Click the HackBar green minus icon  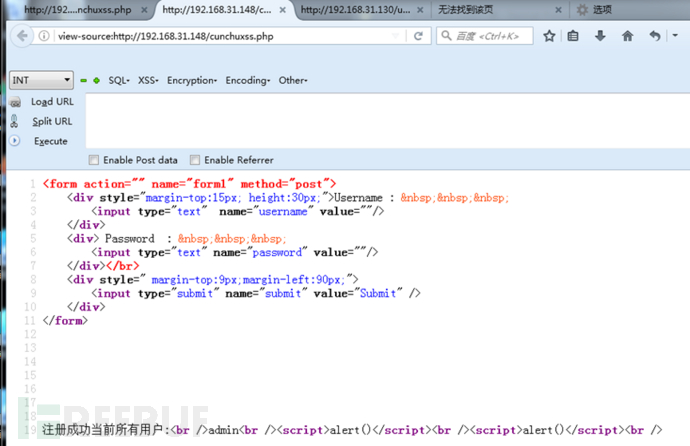(84, 80)
